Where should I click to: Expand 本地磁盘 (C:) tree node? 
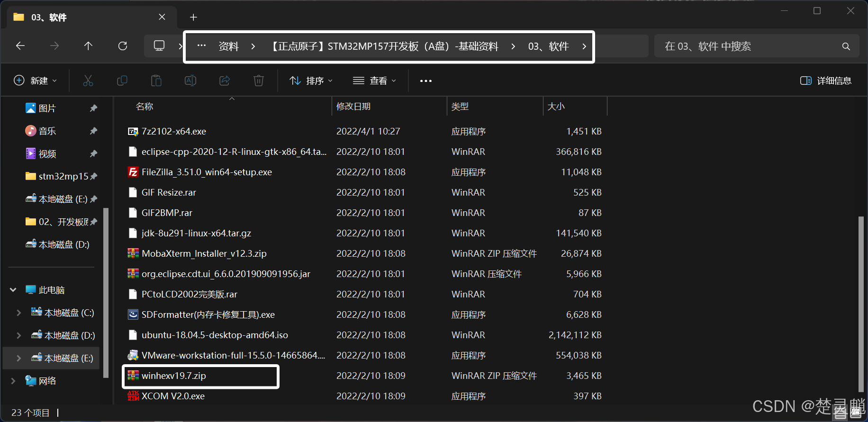(19, 313)
